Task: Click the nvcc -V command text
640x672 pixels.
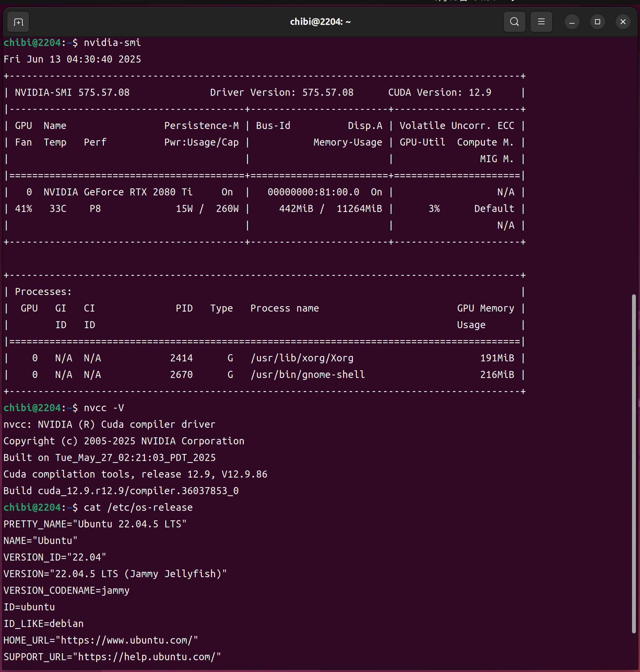Action: (104, 408)
